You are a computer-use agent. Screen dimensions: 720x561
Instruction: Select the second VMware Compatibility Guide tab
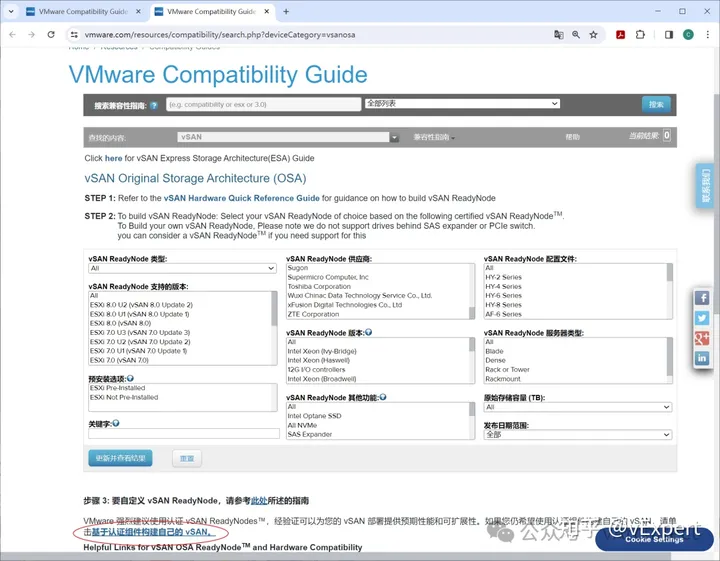pos(211,11)
